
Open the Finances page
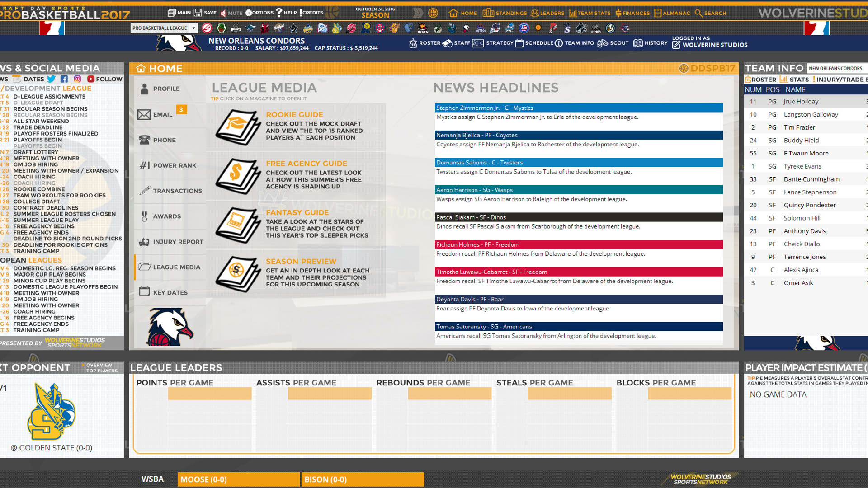632,13
